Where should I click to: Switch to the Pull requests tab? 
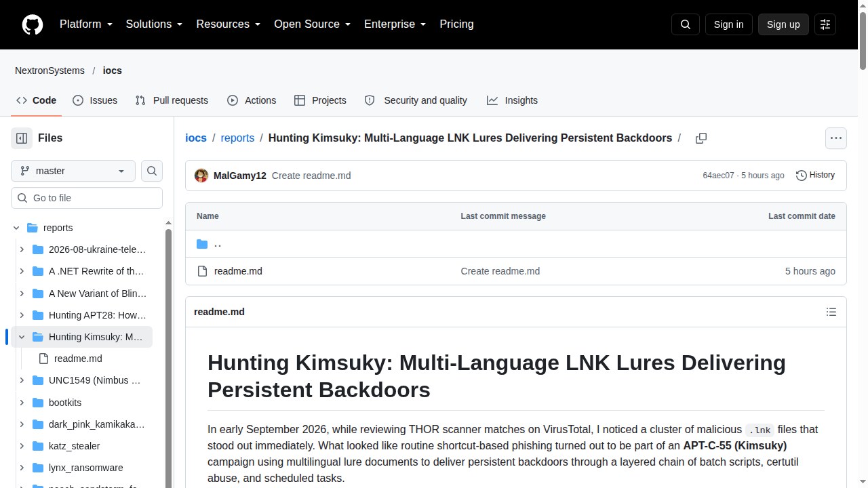(x=172, y=100)
